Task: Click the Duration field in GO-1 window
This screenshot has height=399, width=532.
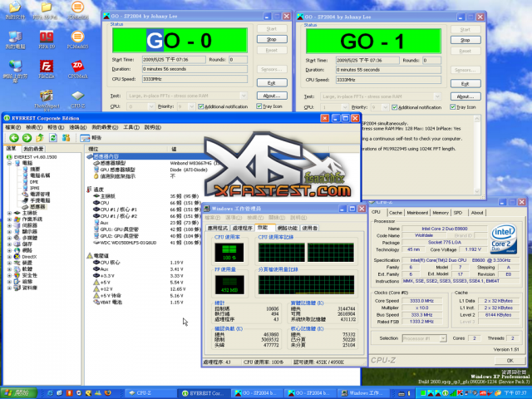Action: coord(388,70)
